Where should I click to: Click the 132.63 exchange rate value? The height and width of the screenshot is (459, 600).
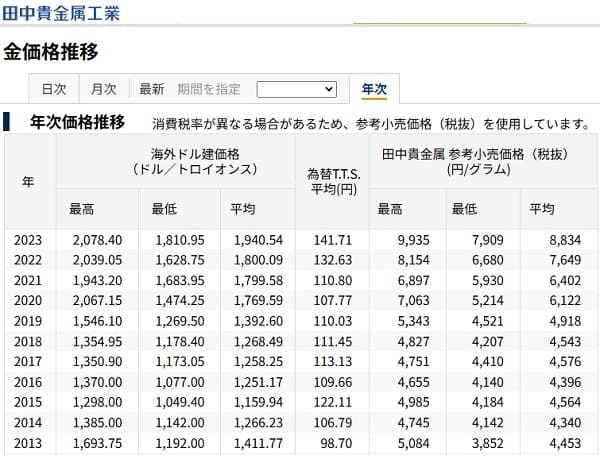[335, 260]
